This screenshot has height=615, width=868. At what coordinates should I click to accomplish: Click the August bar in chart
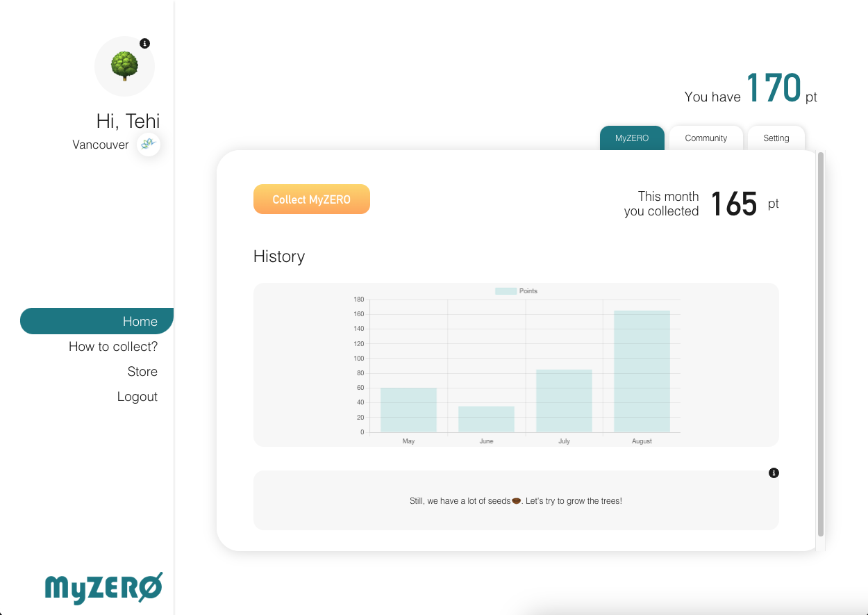642,371
